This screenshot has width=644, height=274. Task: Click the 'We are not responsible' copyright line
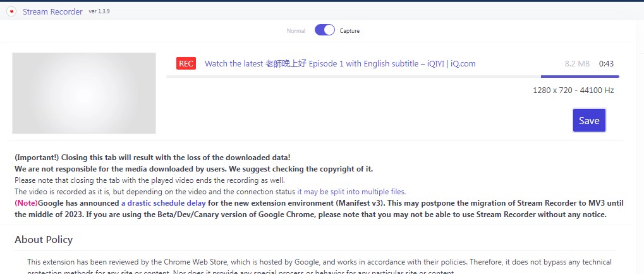(193, 169)
